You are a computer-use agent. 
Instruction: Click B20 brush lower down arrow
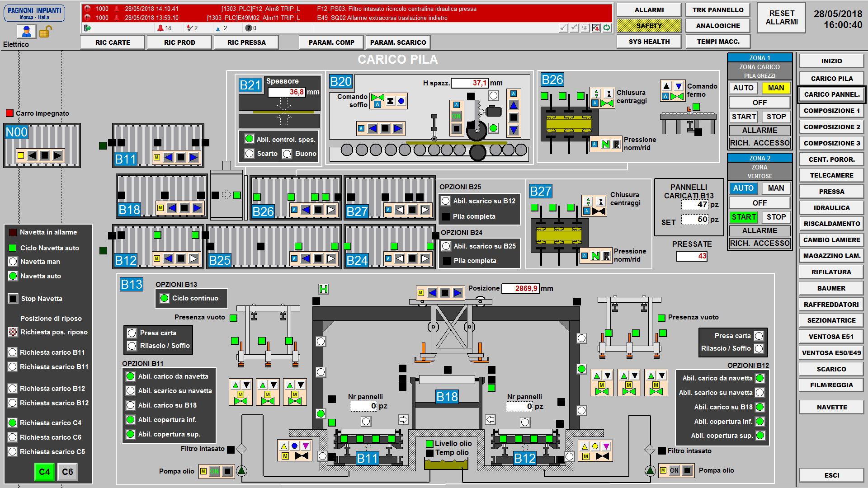tap(514, 130)
